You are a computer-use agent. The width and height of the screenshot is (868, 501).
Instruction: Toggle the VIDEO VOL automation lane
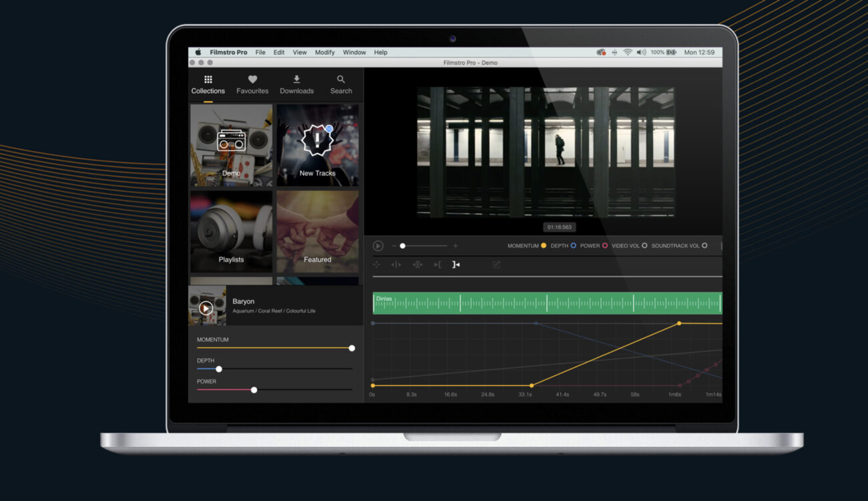pos(644,246)
